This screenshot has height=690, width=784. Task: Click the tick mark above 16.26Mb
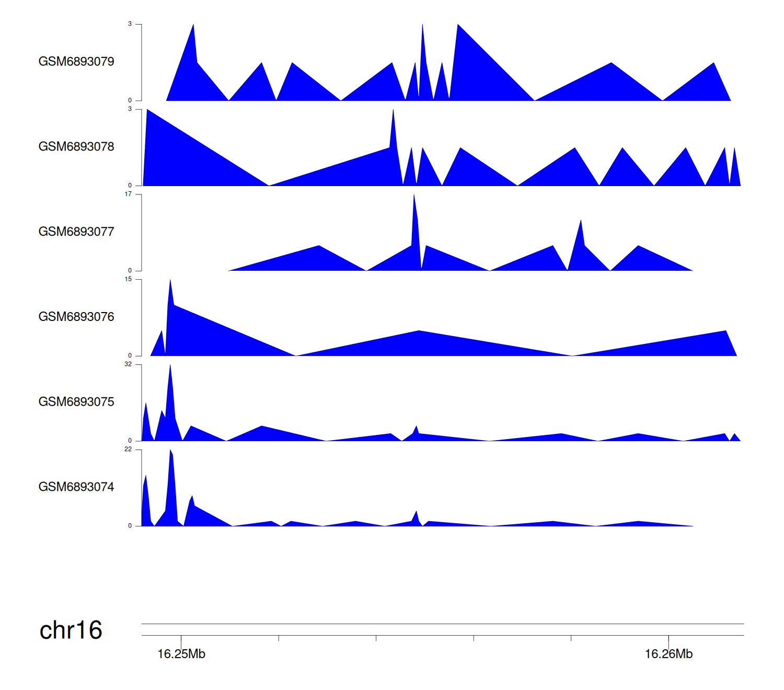coord(668,638)
